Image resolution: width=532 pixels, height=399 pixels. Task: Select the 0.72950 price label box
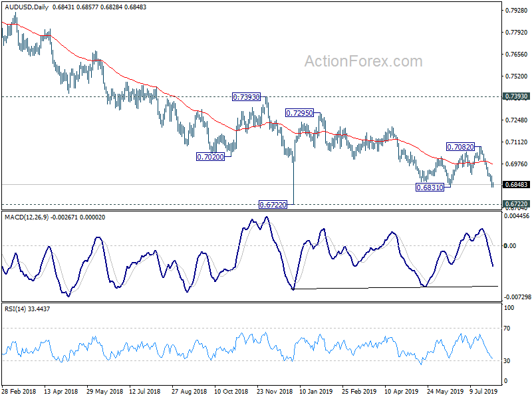click(x=300, y=113)
